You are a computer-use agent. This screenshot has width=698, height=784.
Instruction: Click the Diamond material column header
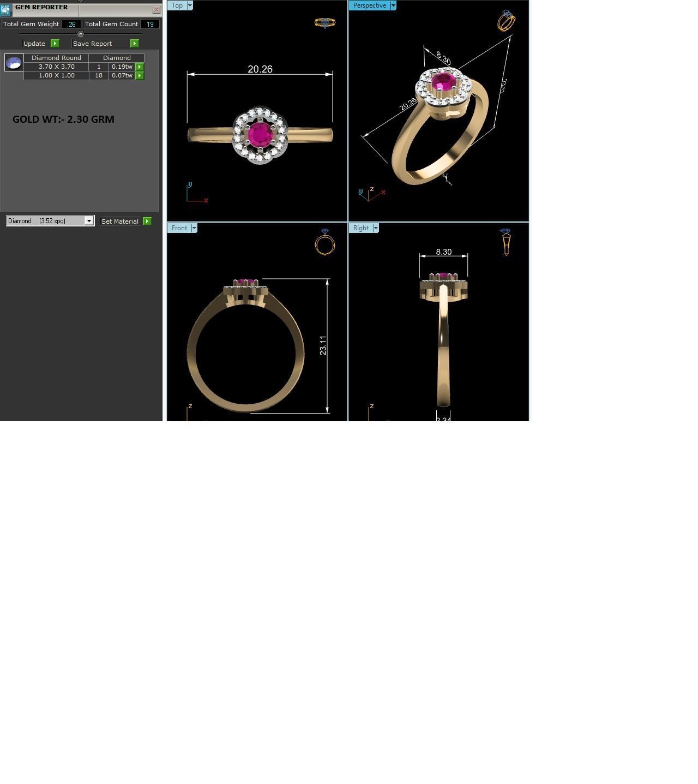tap(117, 58)
